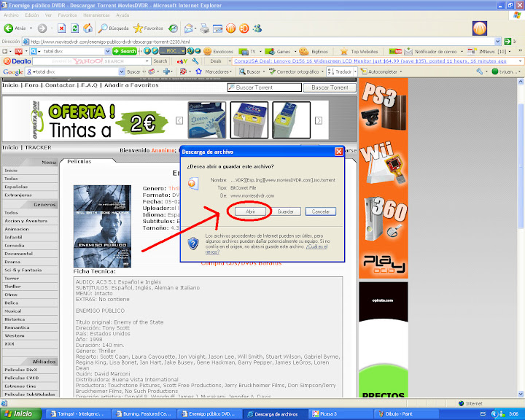Click Cancelar in download dialog
The width and height of the screenshot is (525, 420).
pyautogui.click(x=320, y=211)
